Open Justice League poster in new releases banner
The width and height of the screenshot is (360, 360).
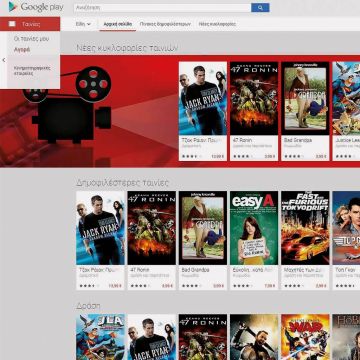pyautogui.click(x=346, y=98)
